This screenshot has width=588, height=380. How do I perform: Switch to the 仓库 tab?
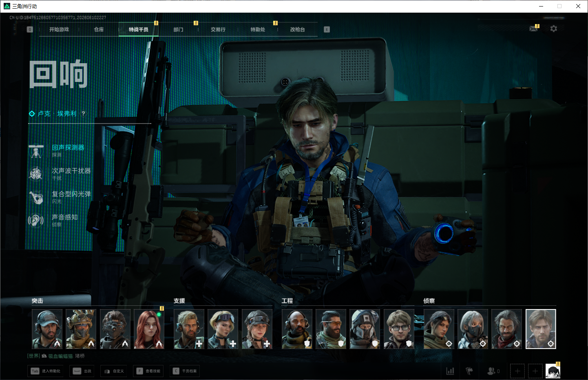click(x=99, y=29)
